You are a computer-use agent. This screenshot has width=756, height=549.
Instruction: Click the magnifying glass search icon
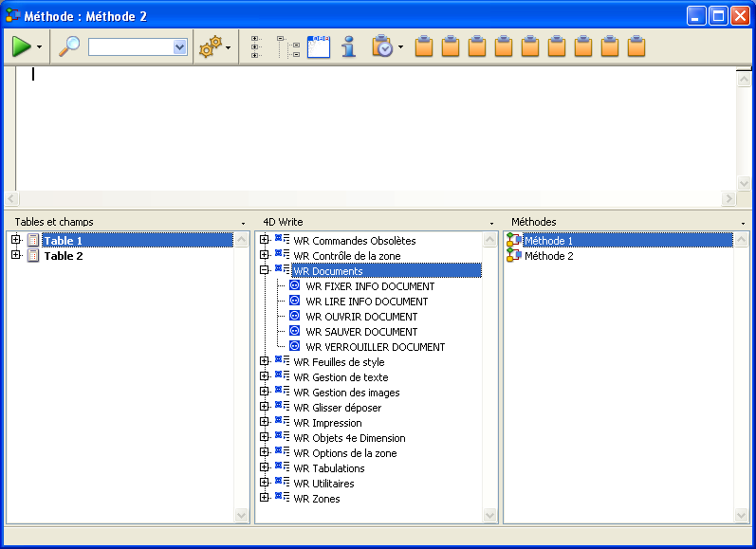click(x=69, y=46)
